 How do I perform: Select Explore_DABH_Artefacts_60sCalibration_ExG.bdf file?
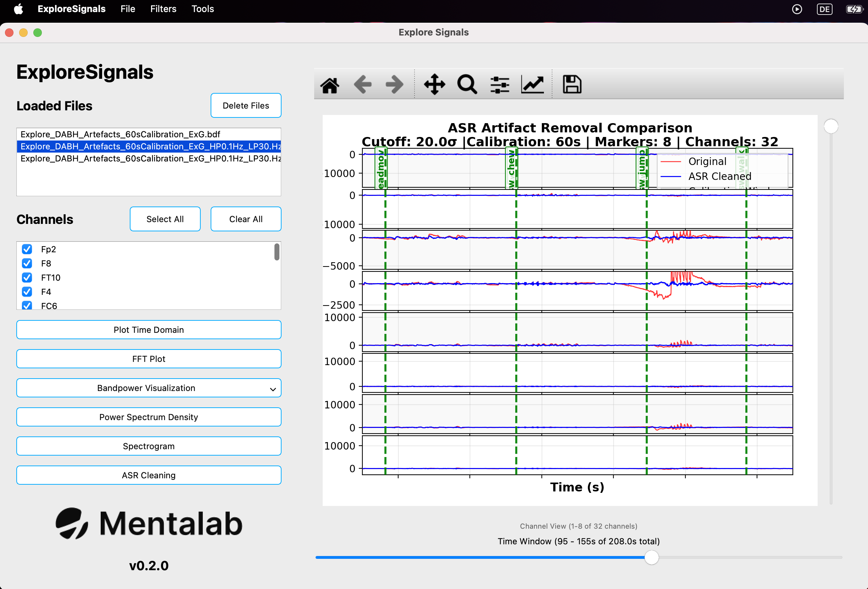149,134
